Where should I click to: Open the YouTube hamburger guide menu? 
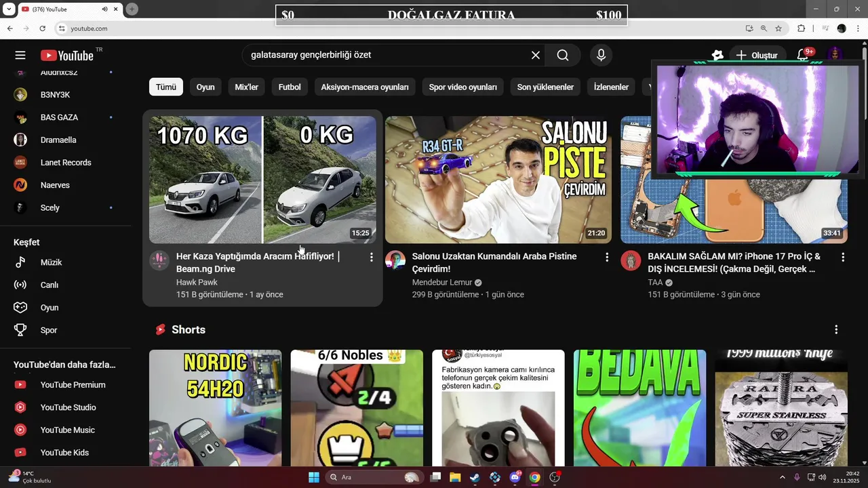click(20, 55)
